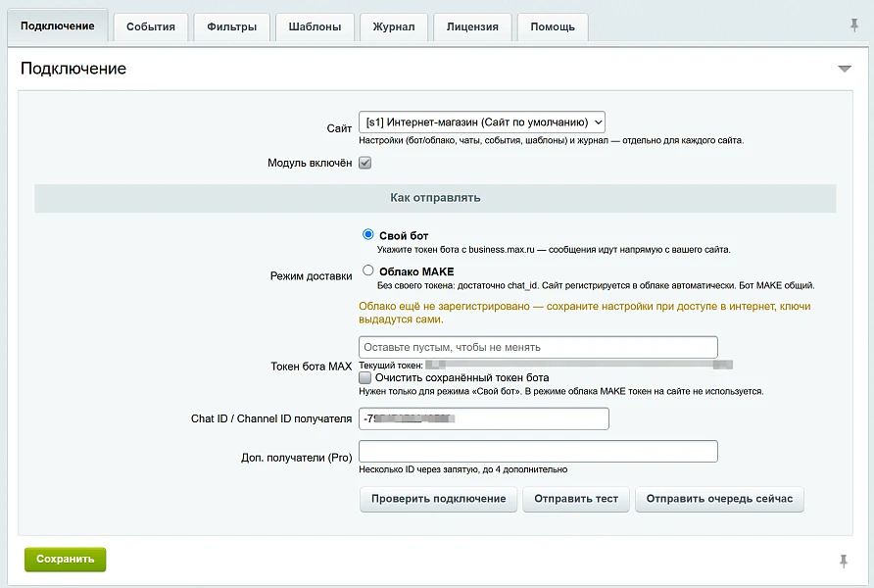Check Очистить сохранённый токен бота
The width and height of the screenshot is (874, 588).
click(365, 377)
